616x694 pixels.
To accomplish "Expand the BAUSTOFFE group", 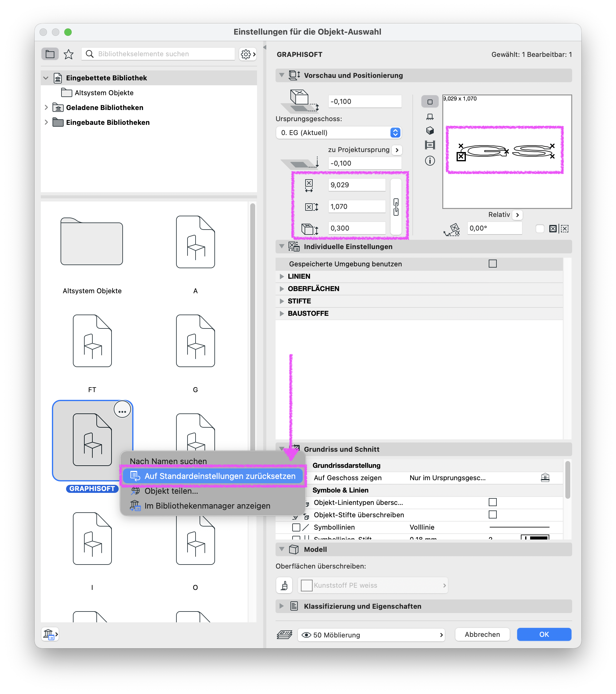I will click(x=281, y=313).
